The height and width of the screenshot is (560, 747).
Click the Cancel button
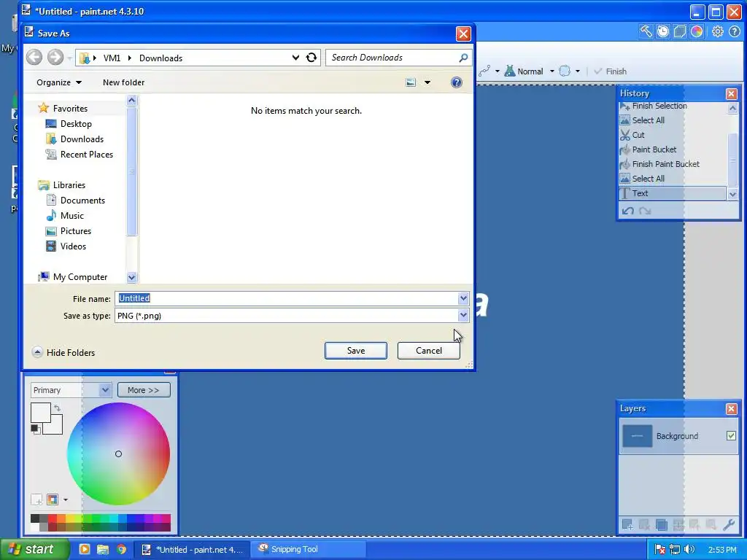(x=429, y=351)
